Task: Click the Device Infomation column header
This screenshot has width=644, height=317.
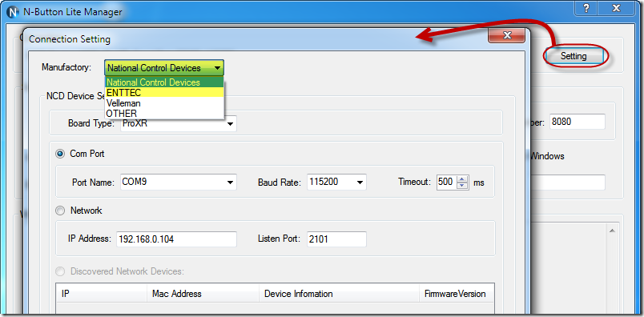Action: click(x=340, y=294)
